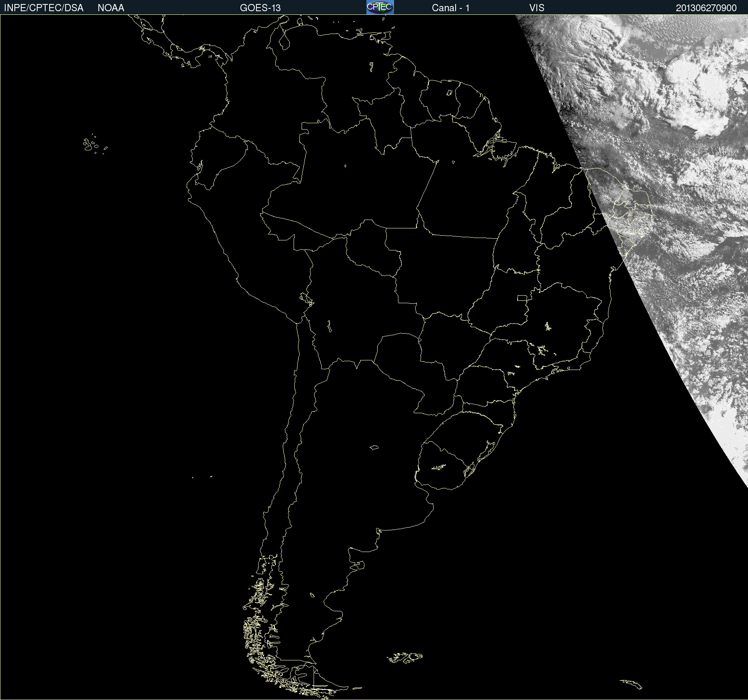Click the Falkland Islands outline
This screenshot has height=700, width=748.
click(x=405, y=657)
